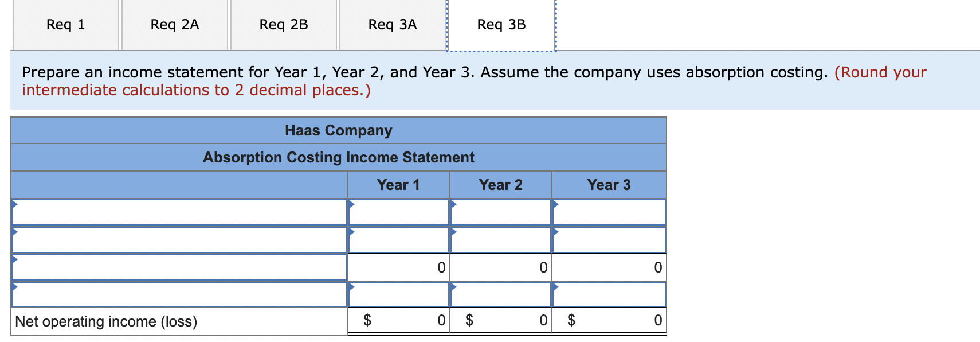
Task: Open the Year 2 dropdown in the first row
Action: [x=500, y=212]
